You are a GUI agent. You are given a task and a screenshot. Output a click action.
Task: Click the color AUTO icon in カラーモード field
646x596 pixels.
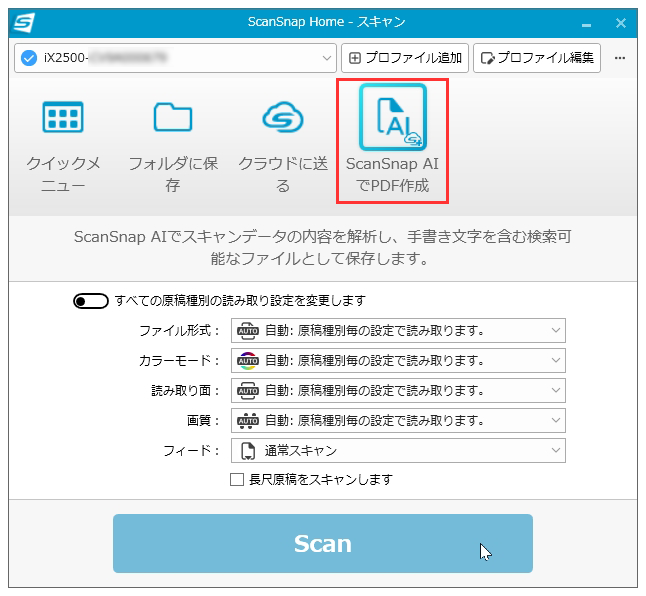pos(248,361)
